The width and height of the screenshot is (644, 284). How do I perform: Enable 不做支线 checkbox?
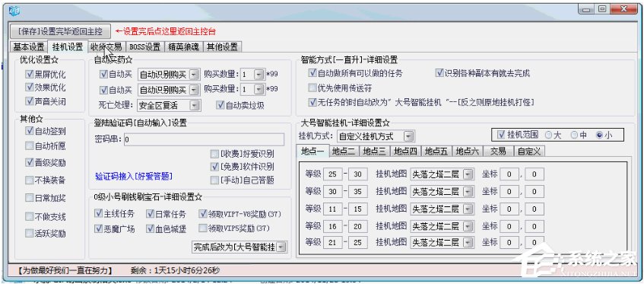[x=45, y=216]
